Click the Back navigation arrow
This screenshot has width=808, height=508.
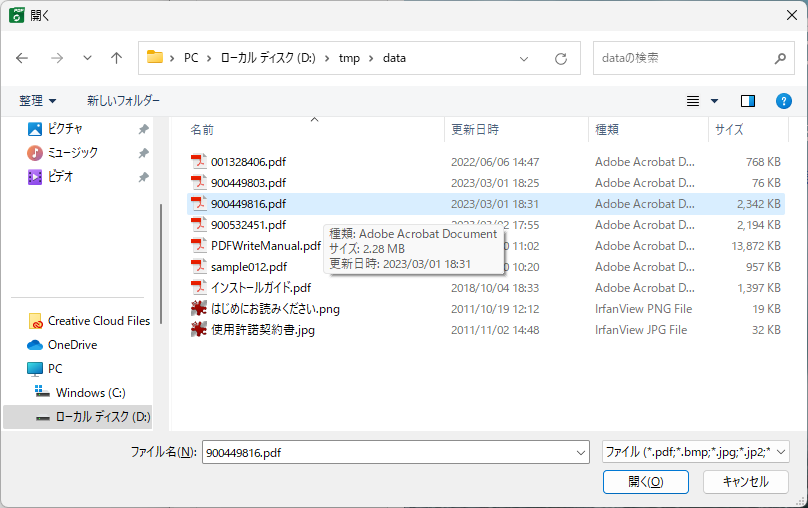[x=22, y=58]
